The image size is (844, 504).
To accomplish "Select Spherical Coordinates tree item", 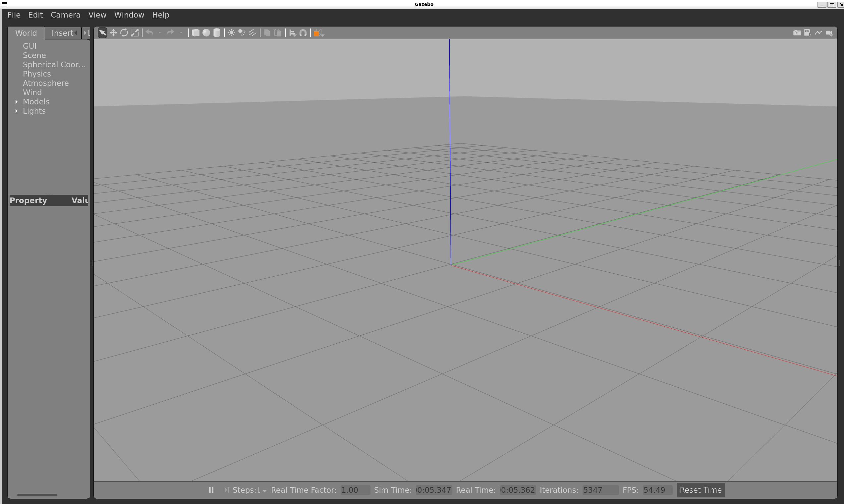I will coord(54,65).
